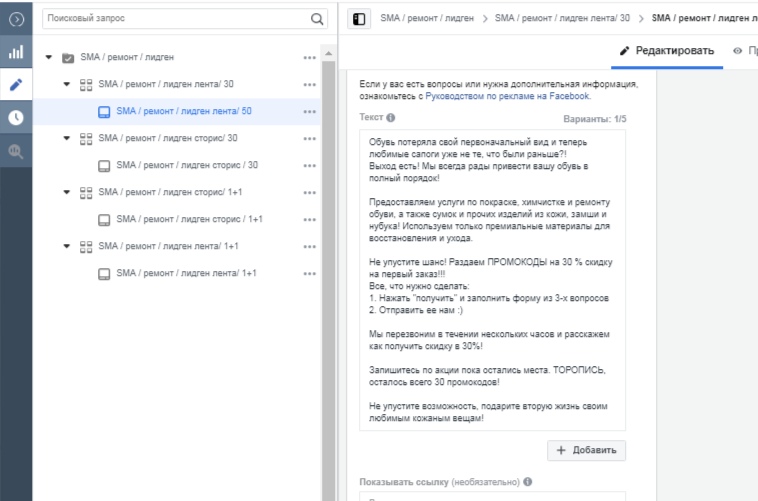The width and height of the screenshot is (758, 501).
Task: Open more options for ad лидген сторис / 1+1
Action: click(309, 220)
